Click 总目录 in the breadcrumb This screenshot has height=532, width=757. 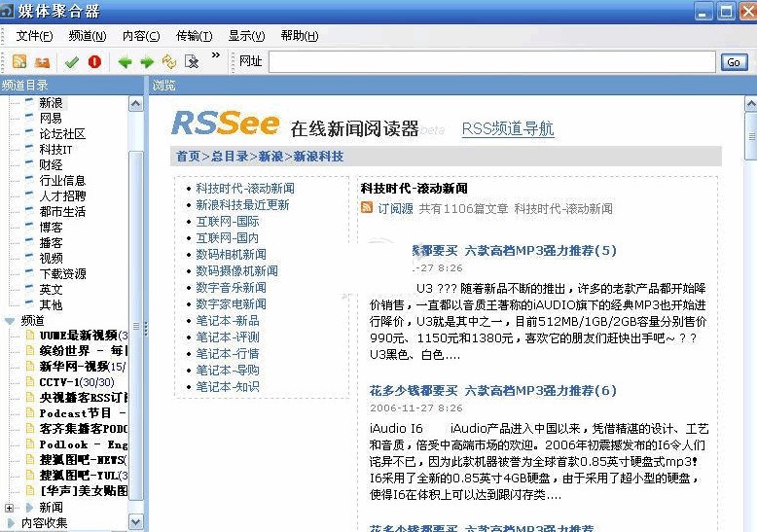click(230, 157)
